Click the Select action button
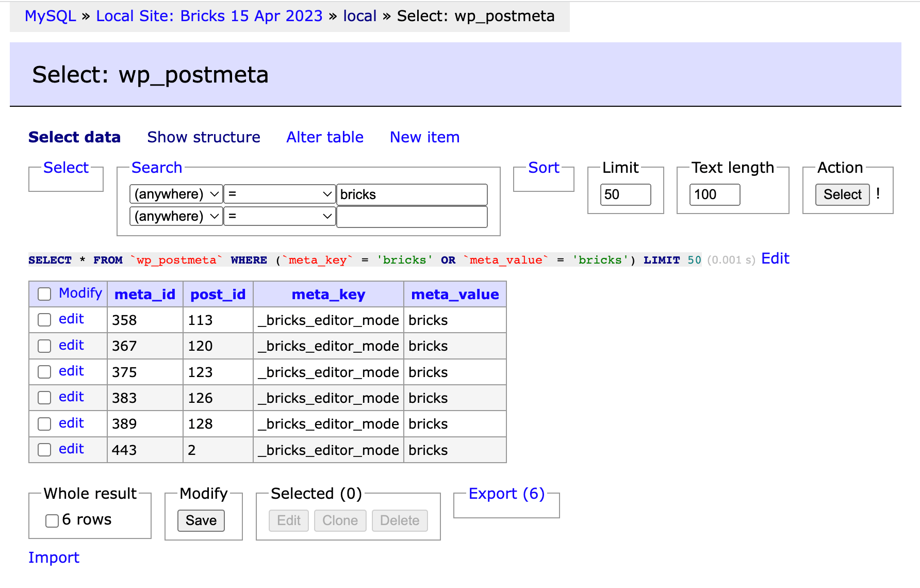The width and height of the screenshot is (920, 588). click(842, 194)
